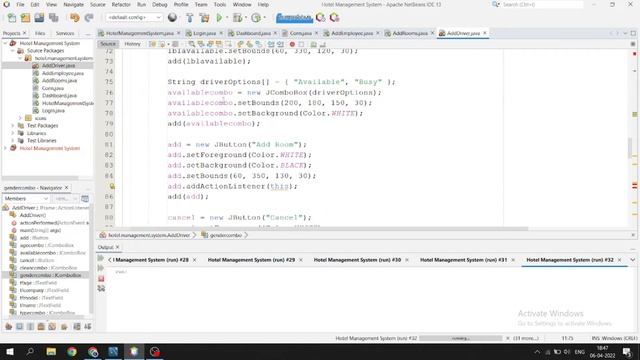Viewport: 640px width, 360px height.
Task: Collapse the Source Packages node
Action: point(13,51)
